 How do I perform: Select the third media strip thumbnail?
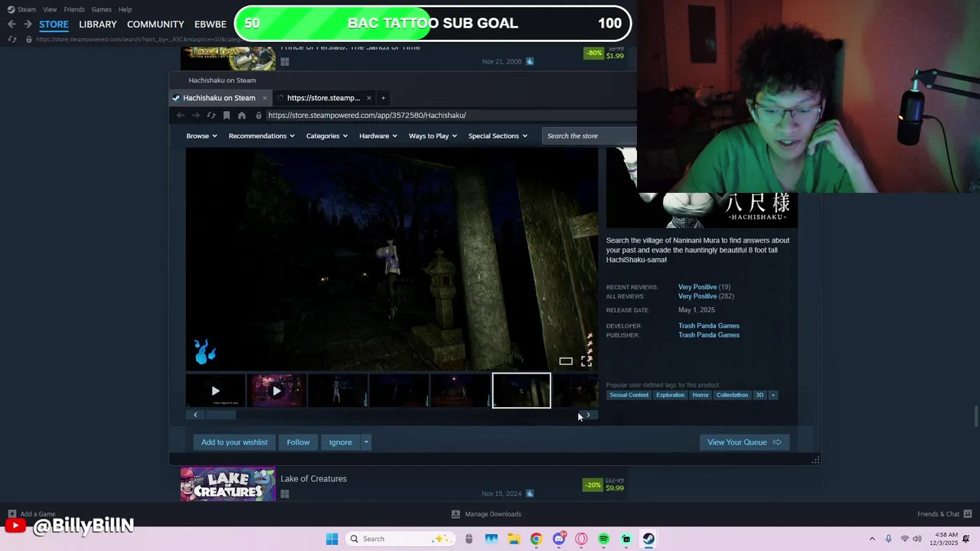tap(338, 391)
